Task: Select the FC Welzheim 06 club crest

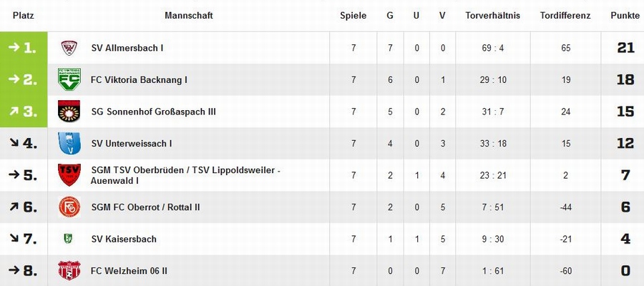Action: (x=69, y=271)
